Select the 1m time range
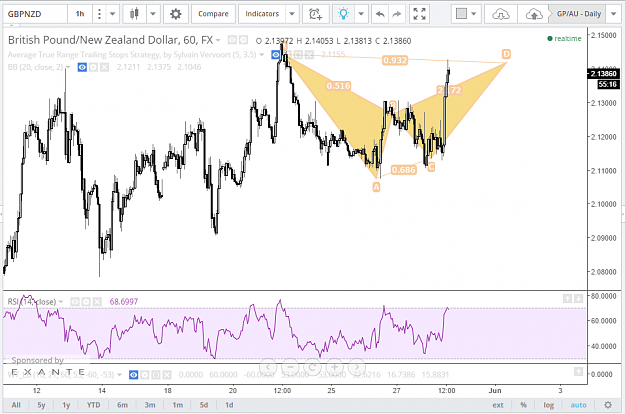The width and height of the screenshot is (625, 414). [177, 405]
